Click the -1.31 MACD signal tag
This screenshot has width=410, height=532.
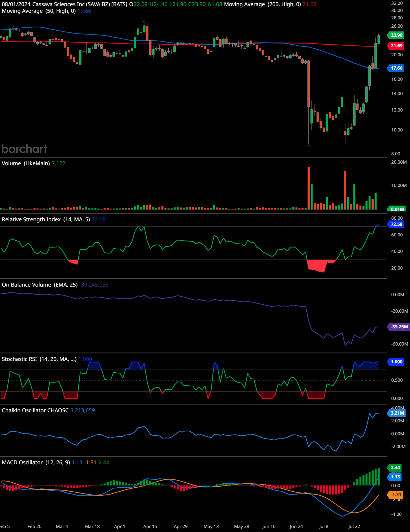coord(395,495)
